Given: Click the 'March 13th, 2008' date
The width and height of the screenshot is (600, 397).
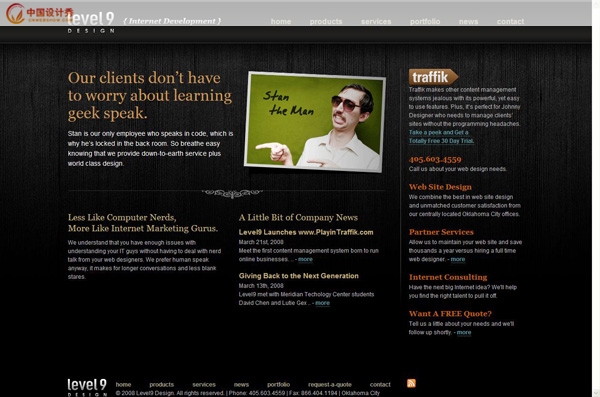Looking at the screenshot, I should click(x=261, y=286).
